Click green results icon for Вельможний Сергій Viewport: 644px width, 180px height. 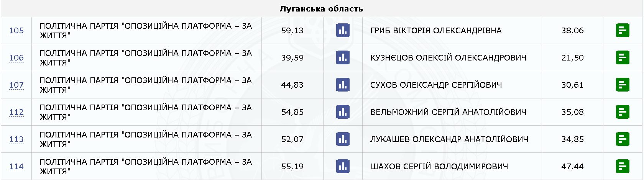(623, 112)
